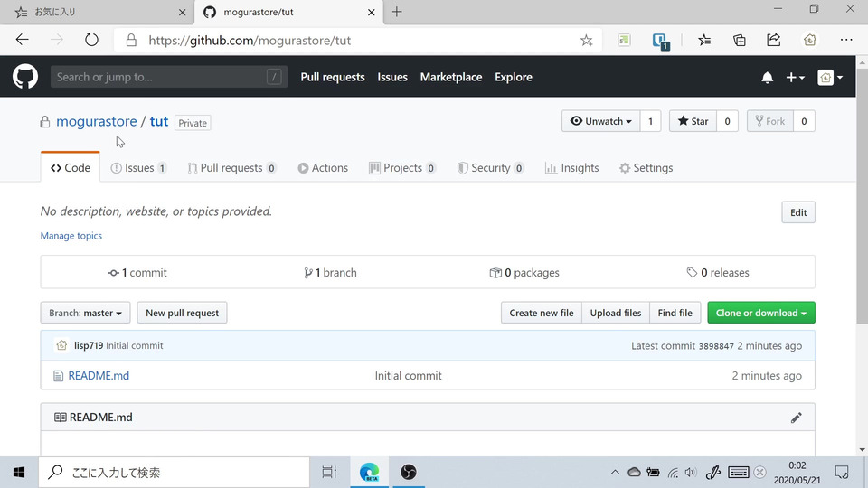Open the Action Center notification icon

[842, 473]
